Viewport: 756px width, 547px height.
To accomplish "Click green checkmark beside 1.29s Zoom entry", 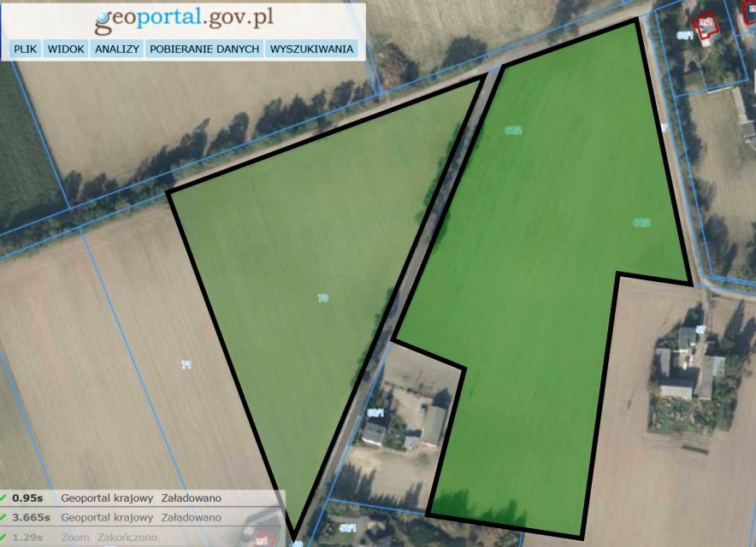I will [4, 537].
